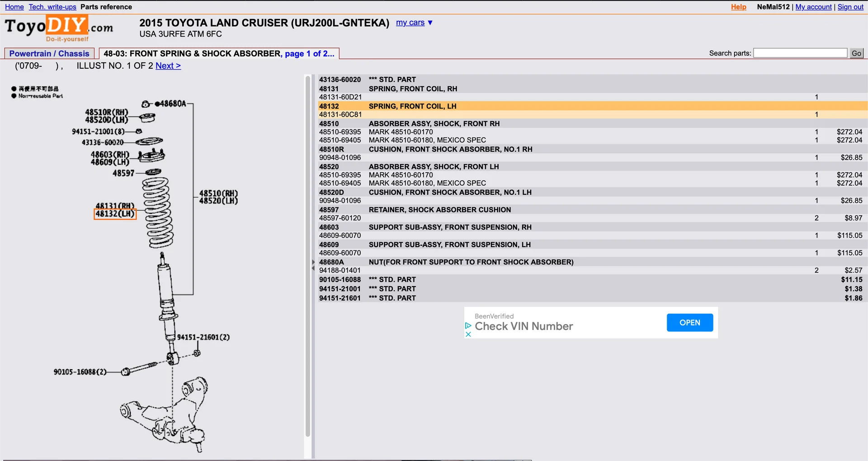
Task: Open Tech. write-ups link
Action: pos(52,7)
